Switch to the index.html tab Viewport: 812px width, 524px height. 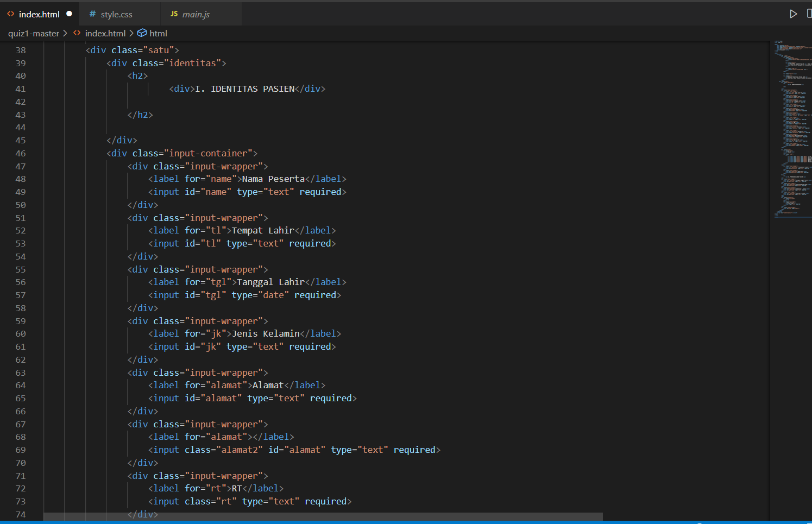click(x=40, y=14)
